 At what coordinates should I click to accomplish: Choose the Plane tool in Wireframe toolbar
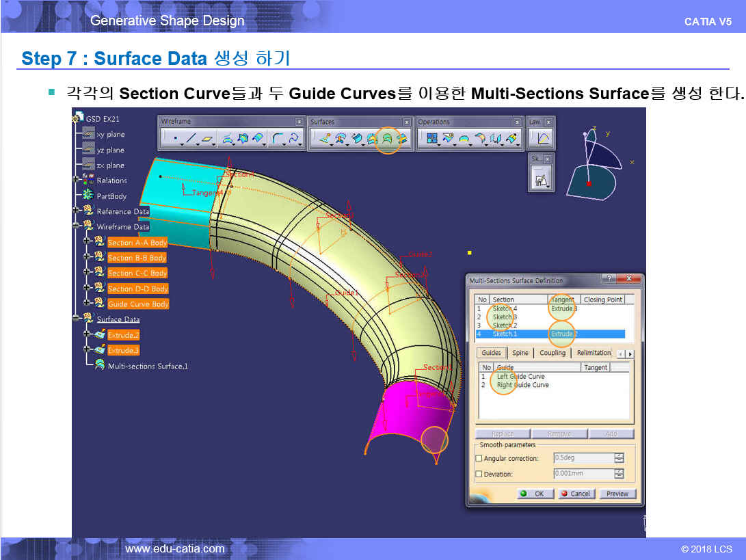[207, 139]
